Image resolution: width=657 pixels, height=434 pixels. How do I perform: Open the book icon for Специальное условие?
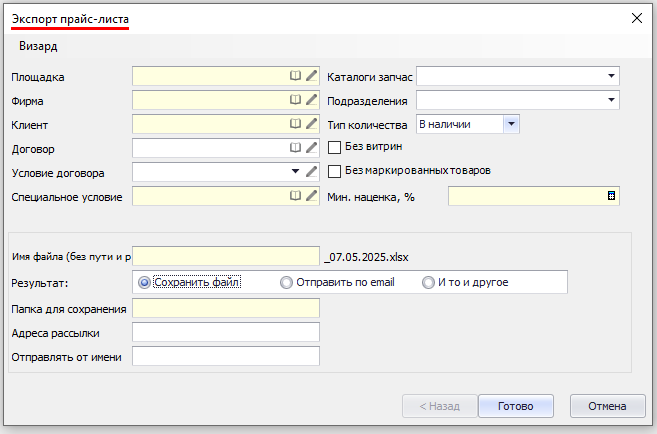tap(295, 196)
